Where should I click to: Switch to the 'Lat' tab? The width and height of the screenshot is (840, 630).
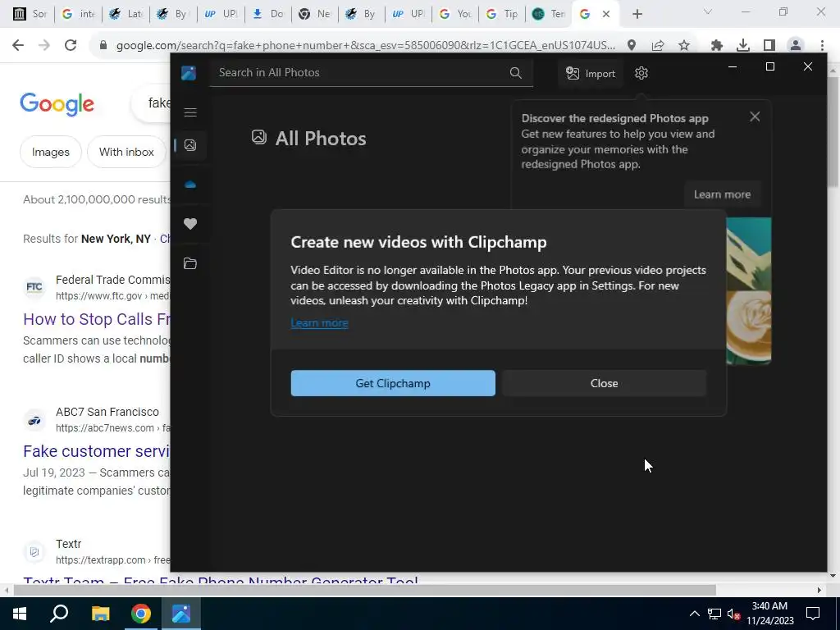pos(126,14)
